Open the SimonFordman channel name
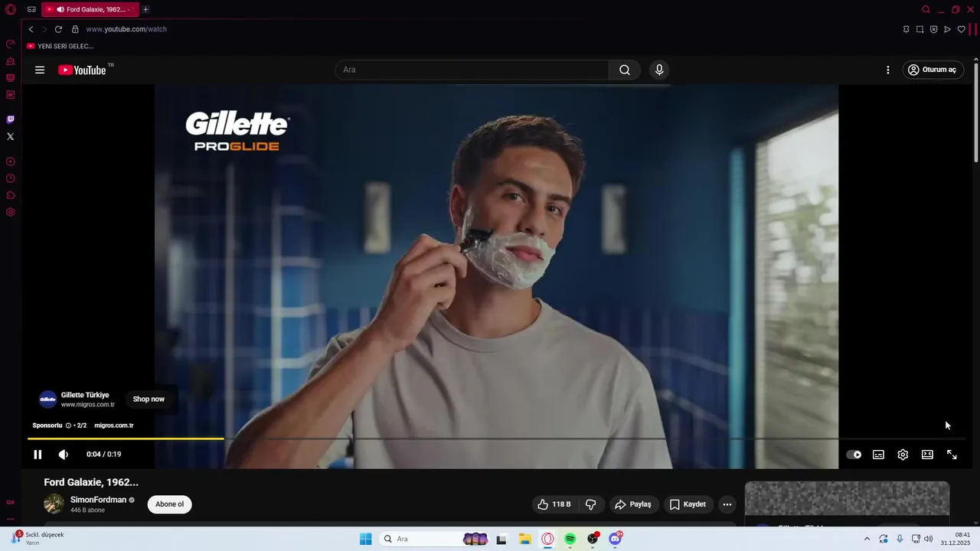This screenshot has width=980, height=551. pos(98,500)
